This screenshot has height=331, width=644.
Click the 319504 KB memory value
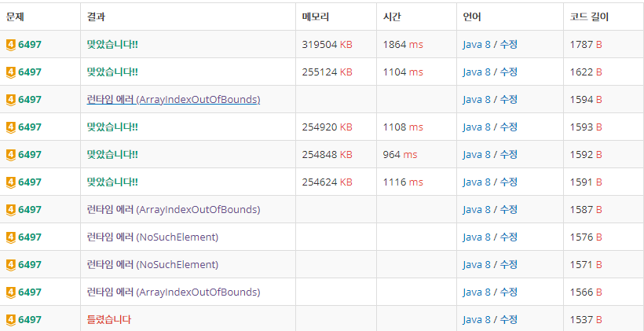point(327,44)
